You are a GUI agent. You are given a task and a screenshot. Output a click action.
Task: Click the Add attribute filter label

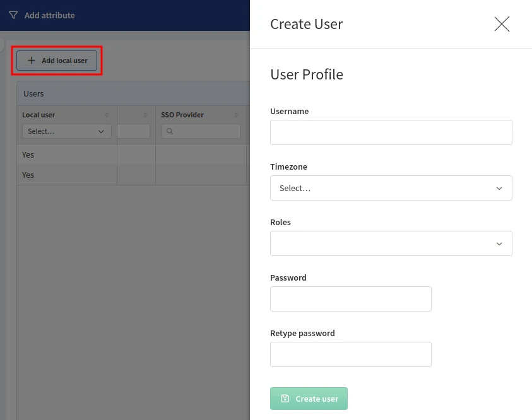[x=49, y=15]
